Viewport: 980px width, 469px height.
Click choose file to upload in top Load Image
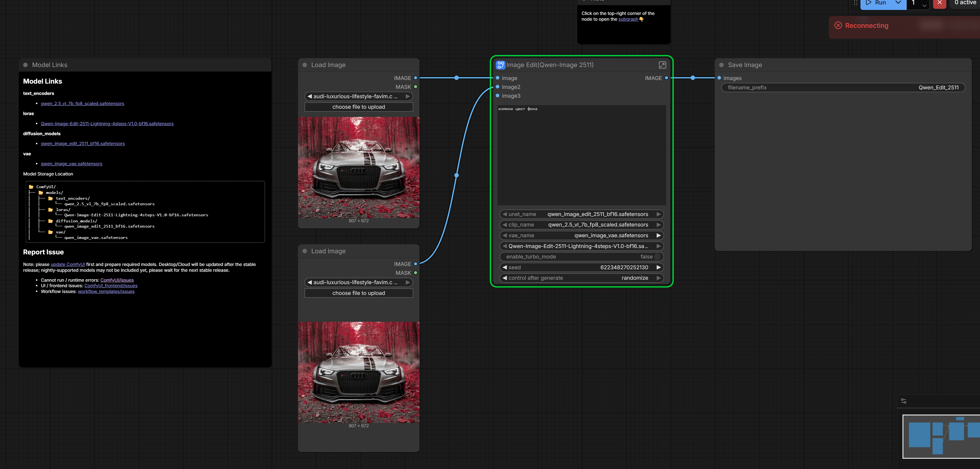tap(359, 107)
